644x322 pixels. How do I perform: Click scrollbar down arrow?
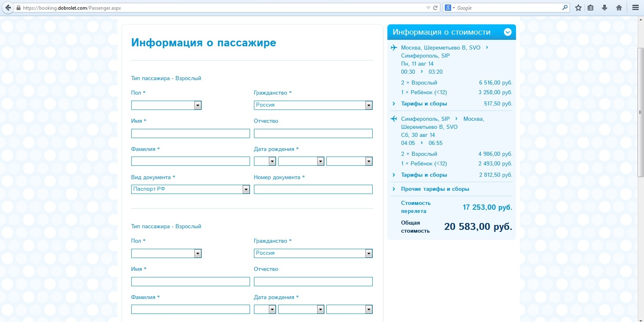(x=640, y=320)
